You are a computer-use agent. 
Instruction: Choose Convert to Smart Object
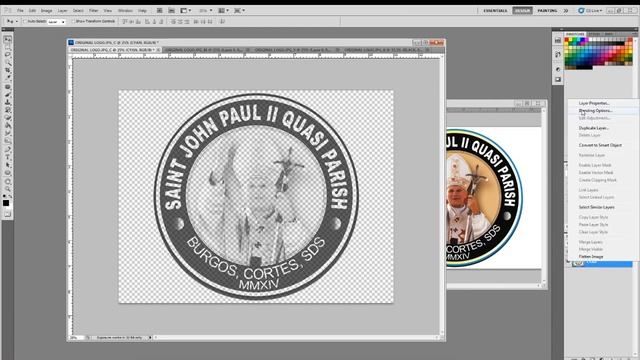[x=600, y=145]
